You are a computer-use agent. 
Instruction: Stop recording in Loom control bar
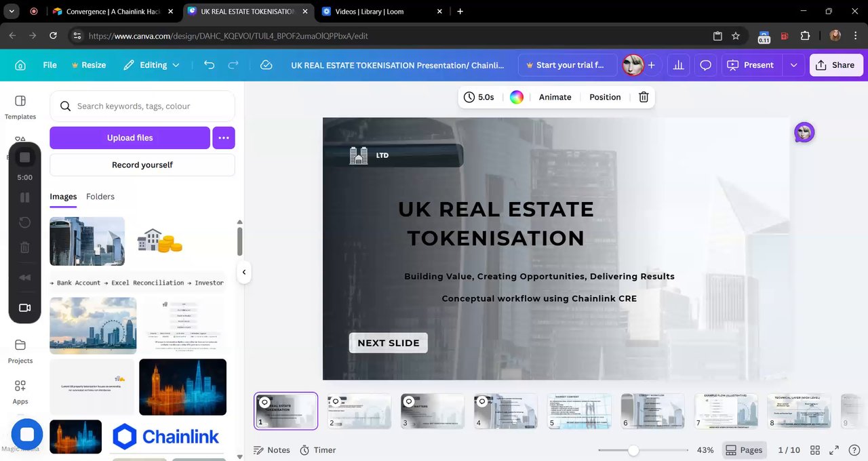point(24,157)
